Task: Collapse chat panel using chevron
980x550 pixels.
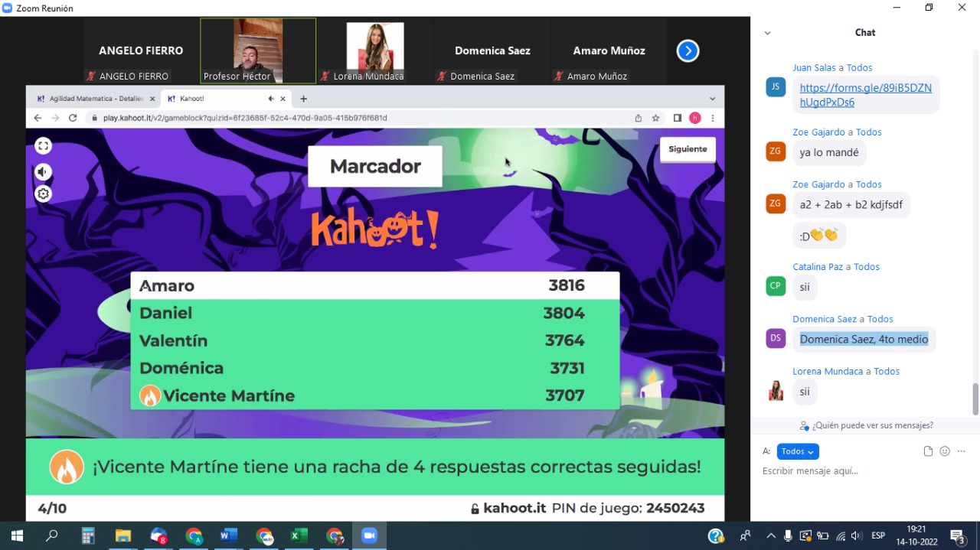Action: pyautogui.click(x=767, y=33)
